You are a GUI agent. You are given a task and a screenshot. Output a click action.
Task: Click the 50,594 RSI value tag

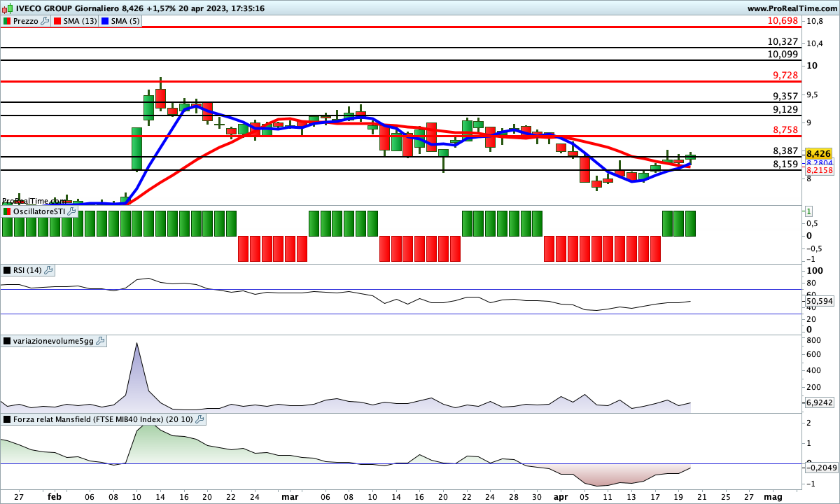coord(818,302)
